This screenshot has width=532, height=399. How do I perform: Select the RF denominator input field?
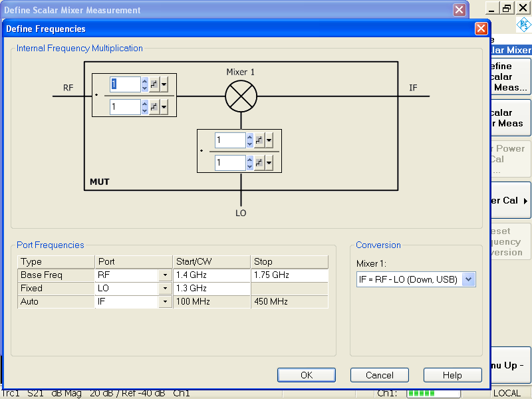124,107
